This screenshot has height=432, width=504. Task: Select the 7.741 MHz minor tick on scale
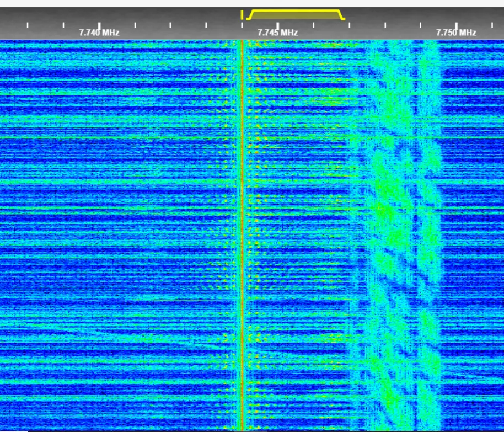coord(135,25)
